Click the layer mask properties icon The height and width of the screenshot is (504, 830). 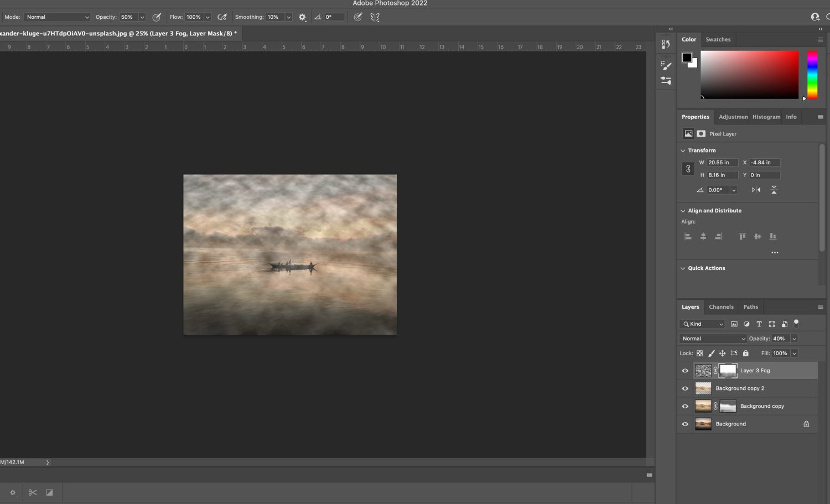tap(701, 133)
